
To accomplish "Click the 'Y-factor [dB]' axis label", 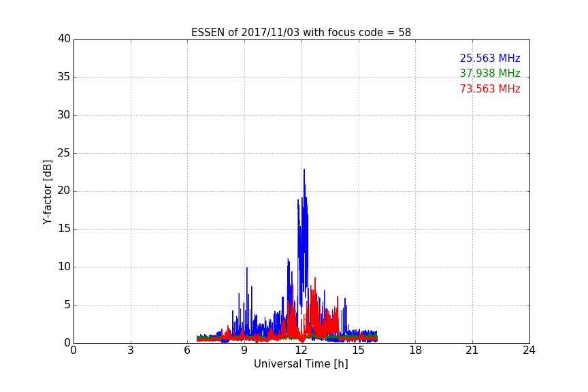I will point(47,192).
